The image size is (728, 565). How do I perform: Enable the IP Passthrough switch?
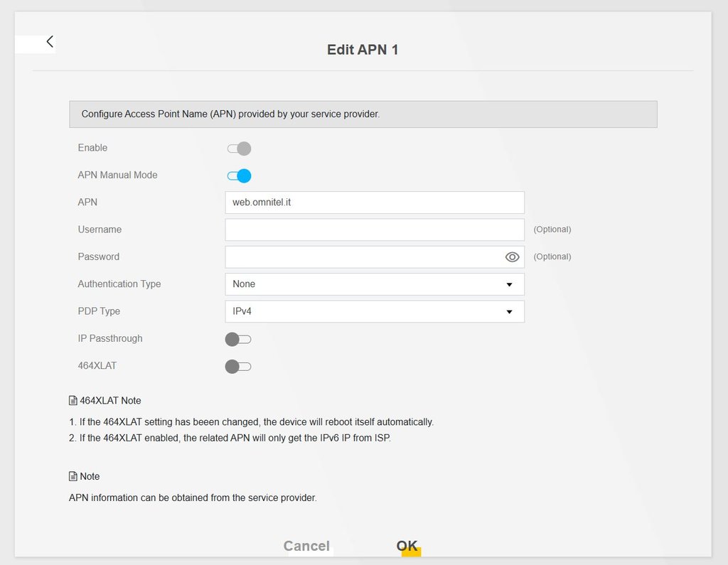(x=237, y=339)
